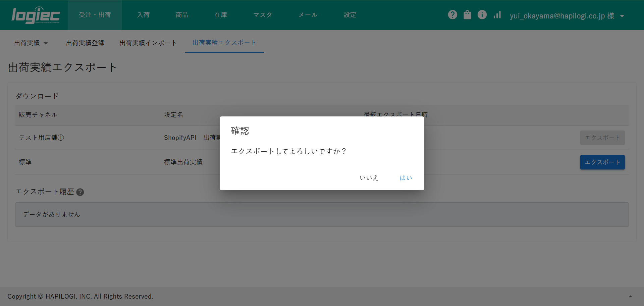Expand the user account dropdown arrow
This screenshot has width=644, height=306.
click(x=622, y=16)
